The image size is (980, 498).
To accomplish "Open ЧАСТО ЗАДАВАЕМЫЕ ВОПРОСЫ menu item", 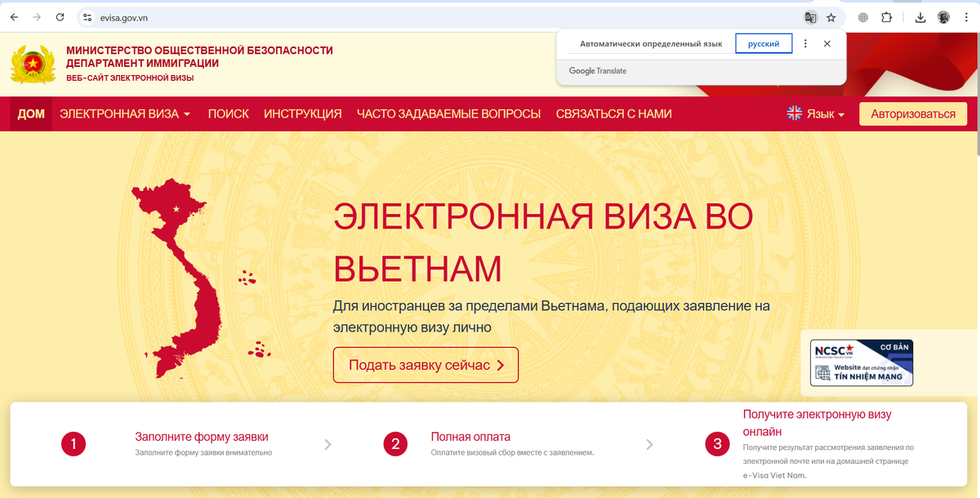I will 448,113.
